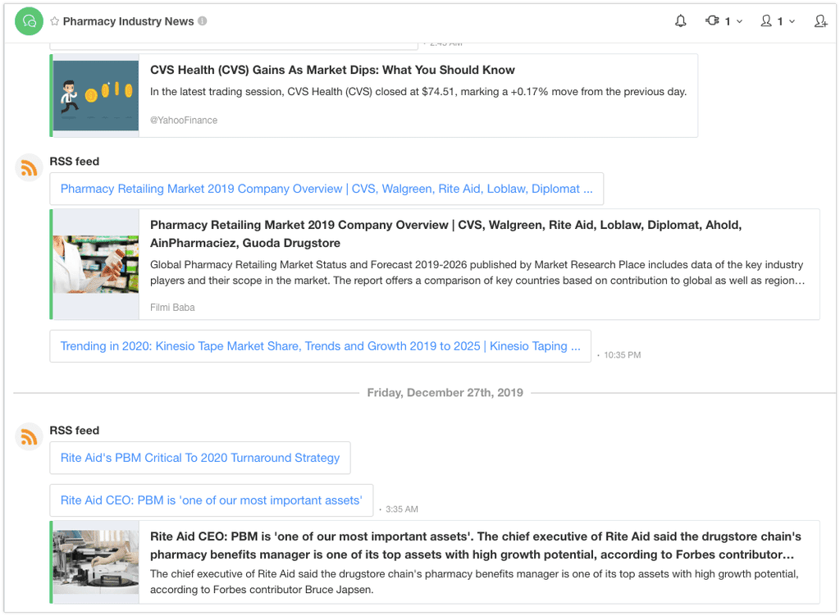Click Rite Aid CEO preview card headline
This screenshot has width=840, height=616.
[x=475, y=545]
